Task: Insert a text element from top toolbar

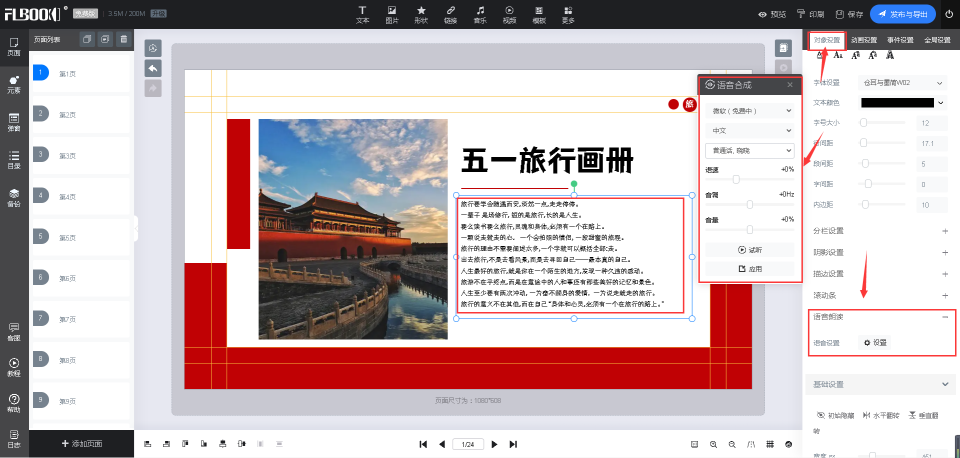Action: tap(362, 14)
